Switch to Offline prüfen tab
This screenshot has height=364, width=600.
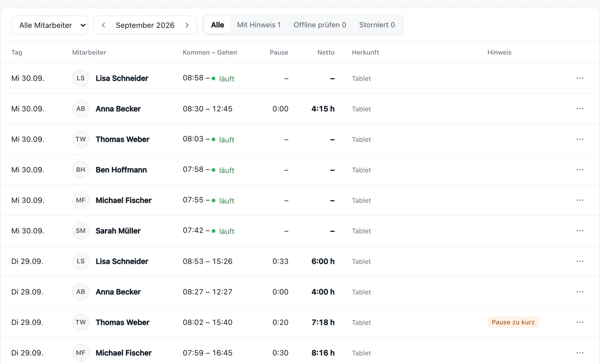320,25
